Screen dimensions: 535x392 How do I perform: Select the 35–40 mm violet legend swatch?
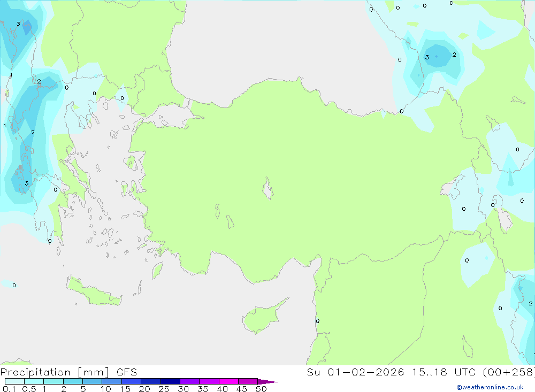(209, 381)
